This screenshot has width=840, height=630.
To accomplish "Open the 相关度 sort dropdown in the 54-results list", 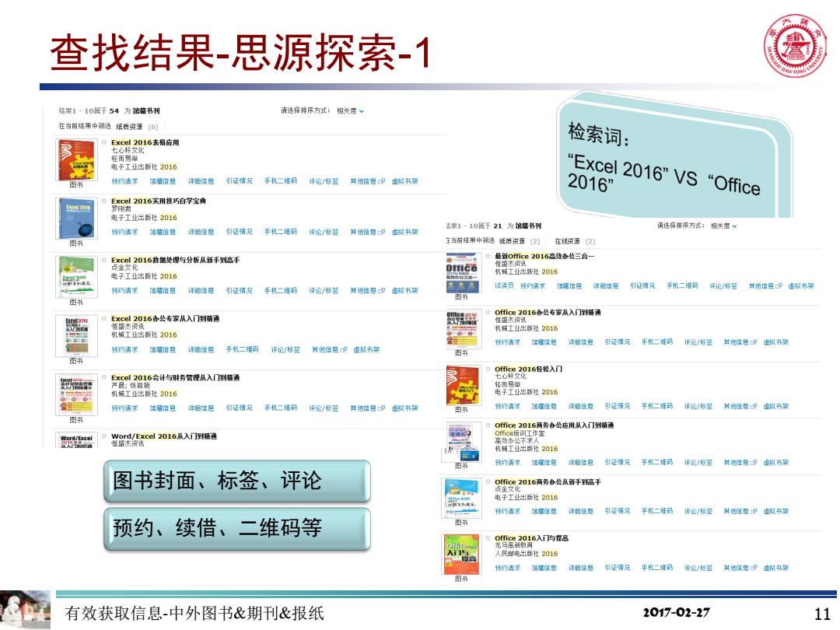I will (350, 111).
